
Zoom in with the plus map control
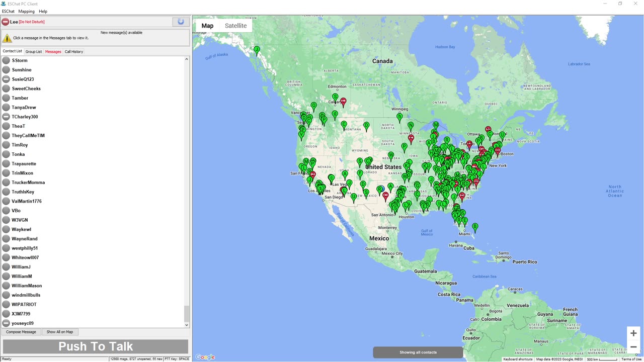click(x=633, y=333)
